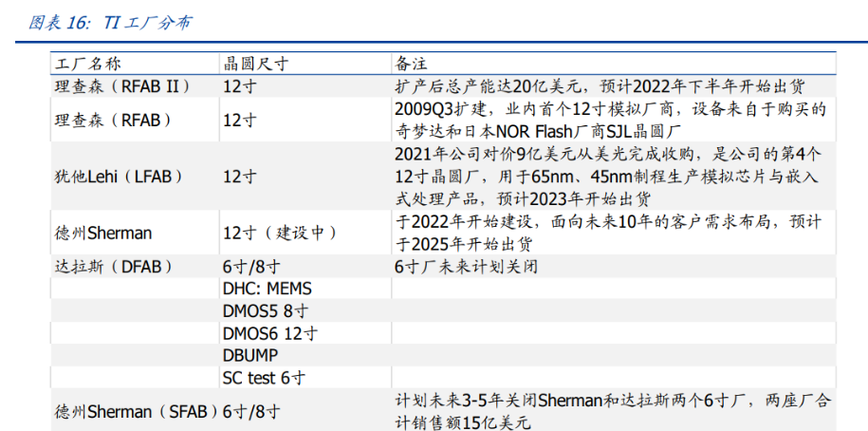Click the note starting '2021年公司对价9亿美元'
The image size is (868, 431).
click(x=609, y=155)
